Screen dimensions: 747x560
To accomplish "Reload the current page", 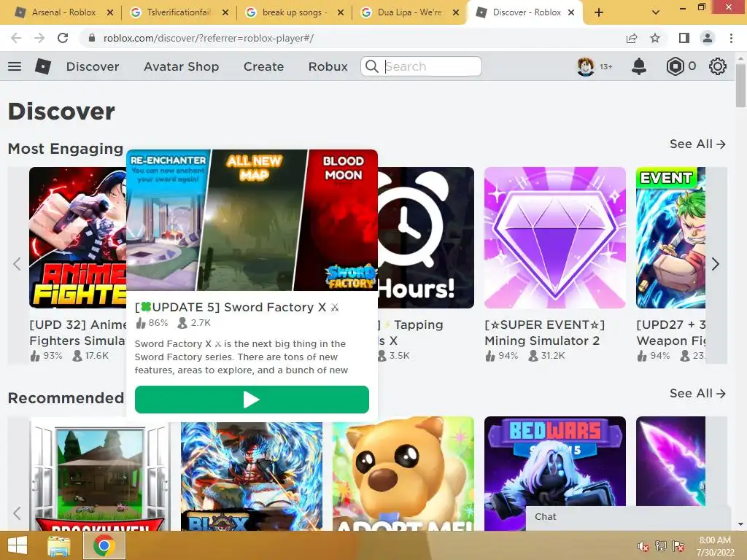I will point(63,38).
